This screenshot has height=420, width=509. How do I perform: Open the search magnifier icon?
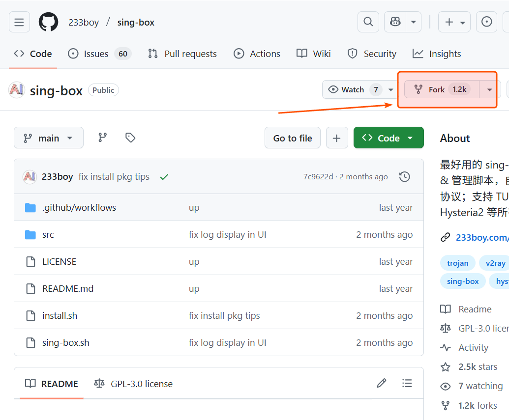368,22
